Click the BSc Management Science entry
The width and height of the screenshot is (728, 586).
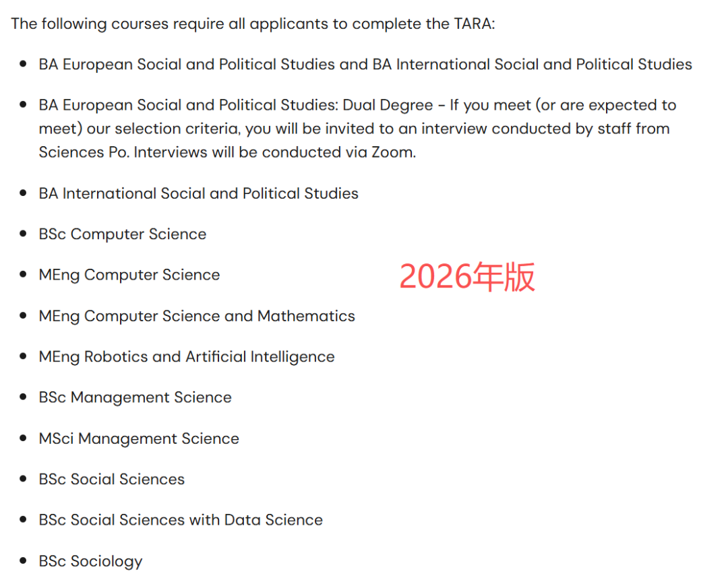pos(135,397)
